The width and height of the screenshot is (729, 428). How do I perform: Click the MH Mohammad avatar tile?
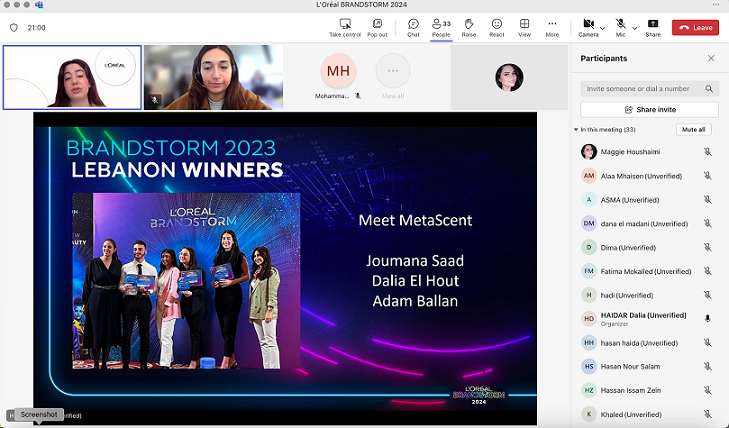coord(338,71)
